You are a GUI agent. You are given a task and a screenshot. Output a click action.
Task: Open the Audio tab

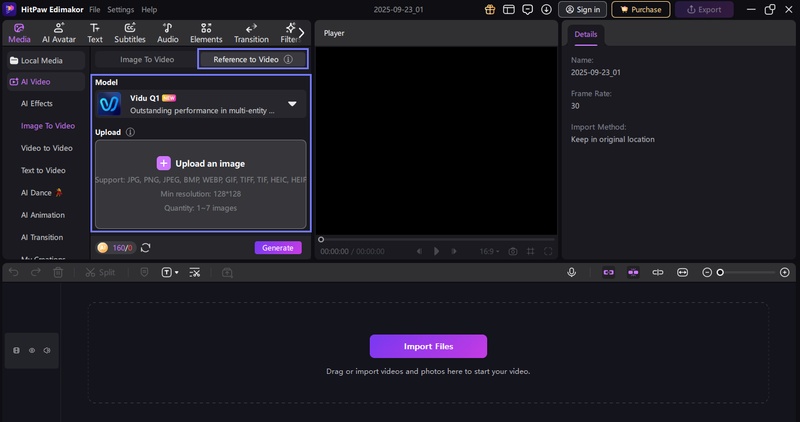point(167,33)
